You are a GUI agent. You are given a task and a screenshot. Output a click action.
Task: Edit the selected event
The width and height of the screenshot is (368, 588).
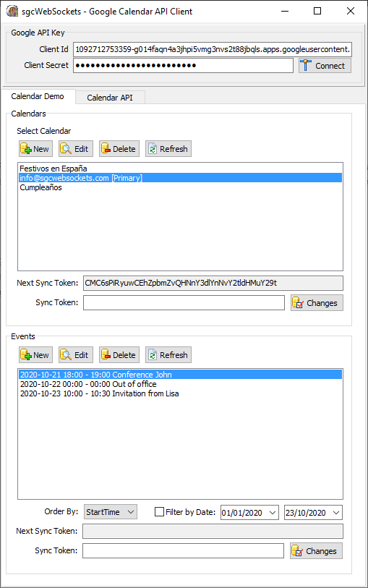tap(76, 354)
